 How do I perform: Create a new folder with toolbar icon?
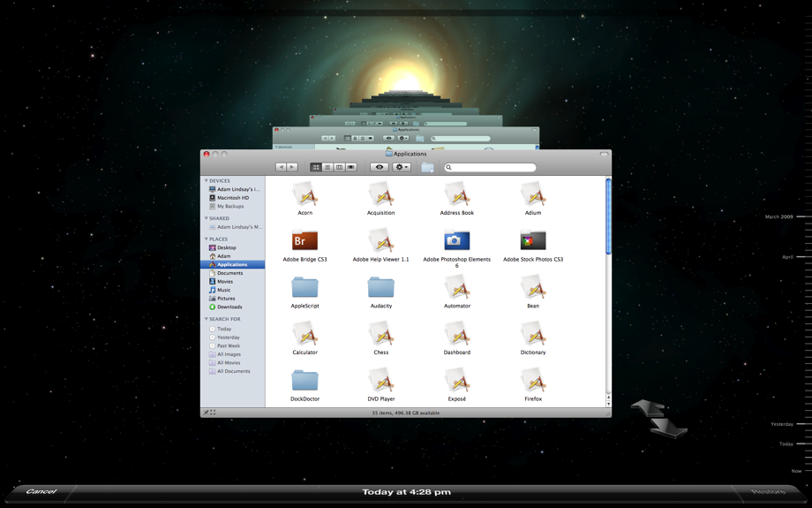tap(427, 168)
